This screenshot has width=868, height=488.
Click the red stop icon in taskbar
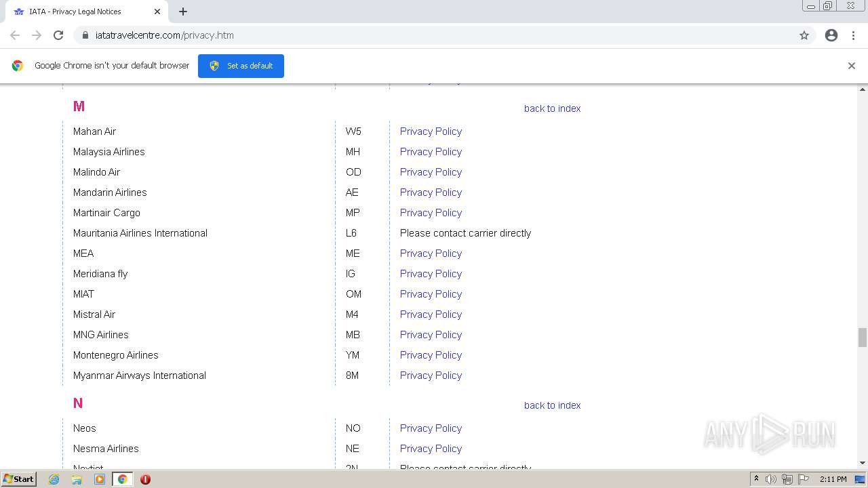(x=145, y=479)
